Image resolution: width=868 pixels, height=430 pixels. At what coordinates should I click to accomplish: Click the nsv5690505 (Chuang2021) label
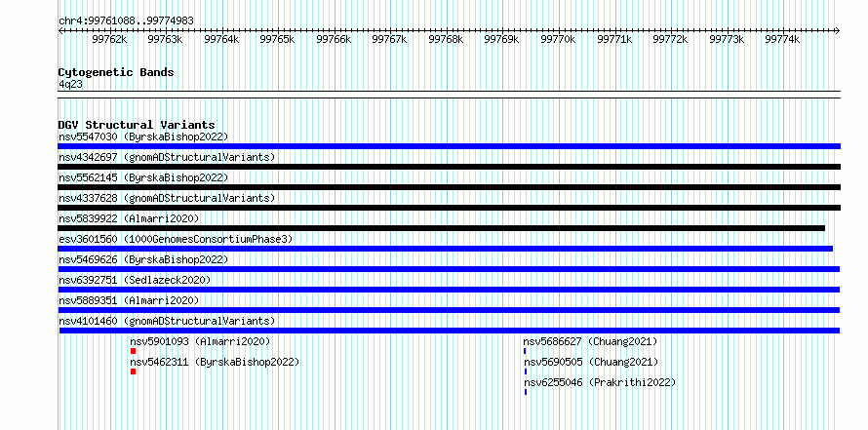tap(591, 362)
